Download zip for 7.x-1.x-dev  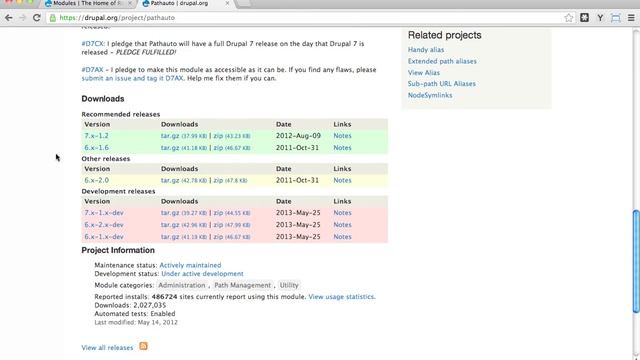coord(218,213)
